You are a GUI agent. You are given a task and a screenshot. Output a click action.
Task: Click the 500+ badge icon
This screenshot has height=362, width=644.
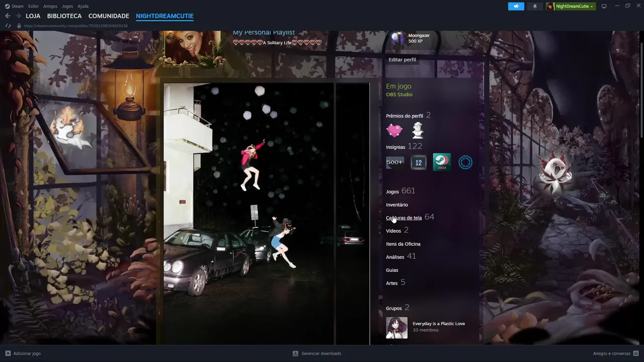point(394,162)
